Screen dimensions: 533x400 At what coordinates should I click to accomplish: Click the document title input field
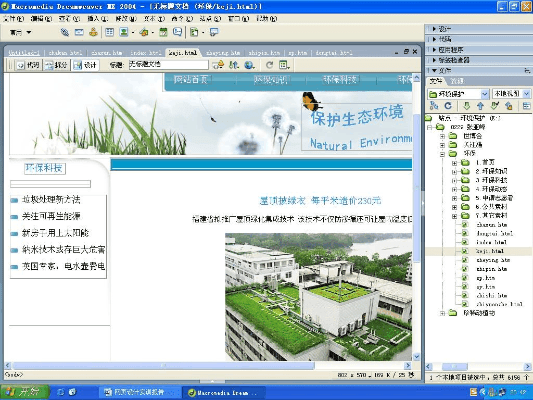[x=168, y=65]
